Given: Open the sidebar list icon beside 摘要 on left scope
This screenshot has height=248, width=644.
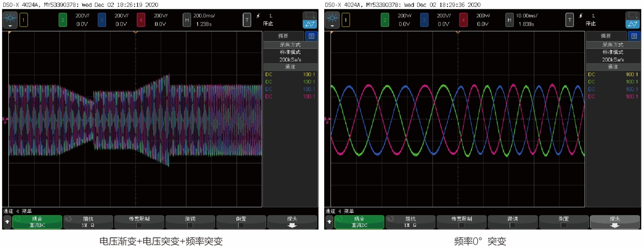Looking at the screenshot, I should coord(312,36).
